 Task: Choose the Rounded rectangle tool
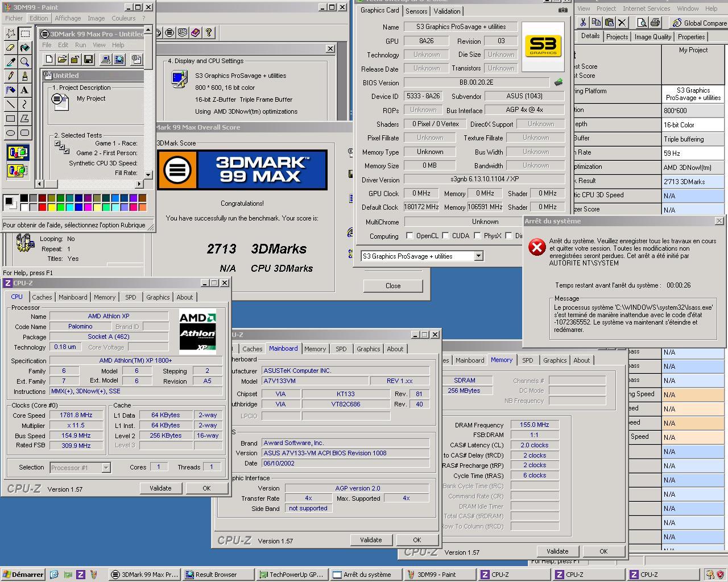click(25, 133)
